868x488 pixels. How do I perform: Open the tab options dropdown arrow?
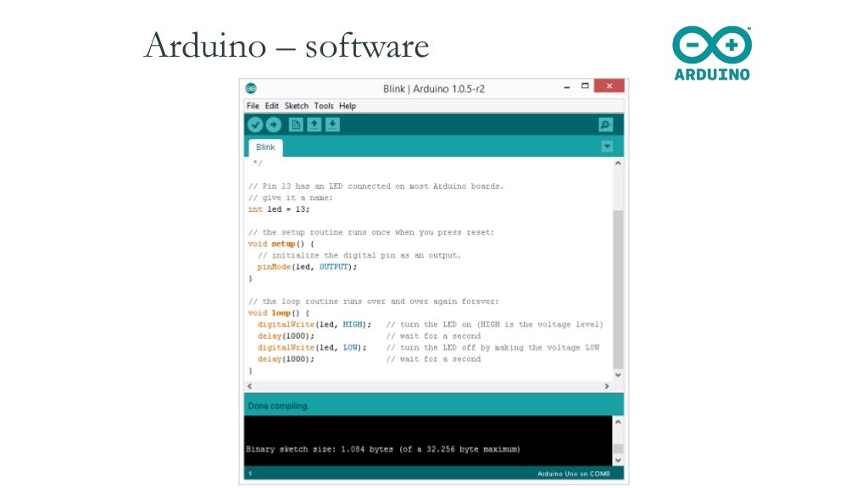[607, 146]
